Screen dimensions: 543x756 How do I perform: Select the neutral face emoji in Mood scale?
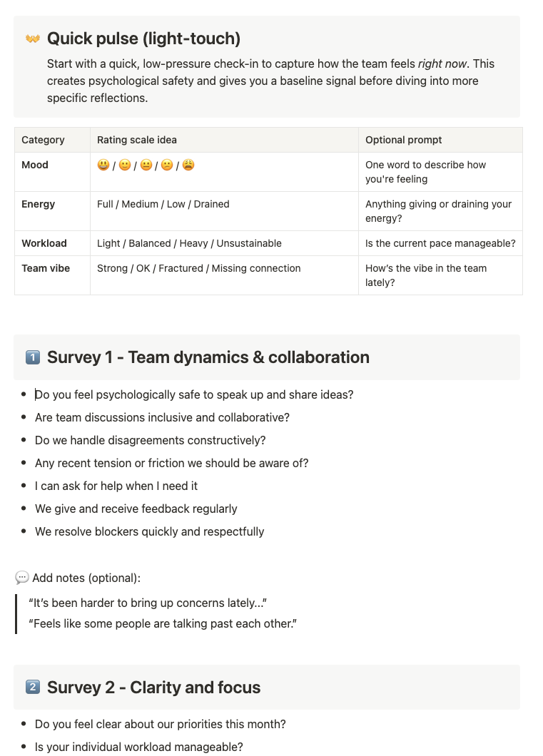[x=146, y=165]
